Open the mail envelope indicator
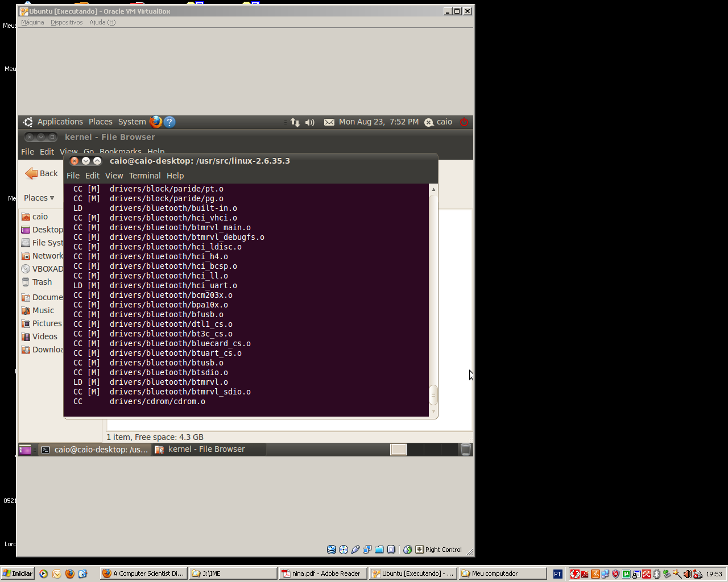The height and width of the screenshot is (582, 728). 329,122
